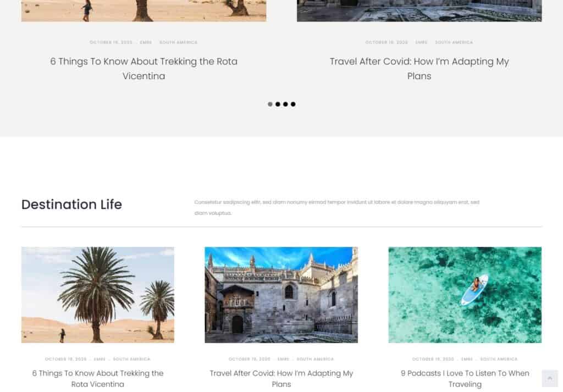Click the stone cathedral thumbnail in grid
The width and height of the screenshot is (563, 392).
point(281,295)
